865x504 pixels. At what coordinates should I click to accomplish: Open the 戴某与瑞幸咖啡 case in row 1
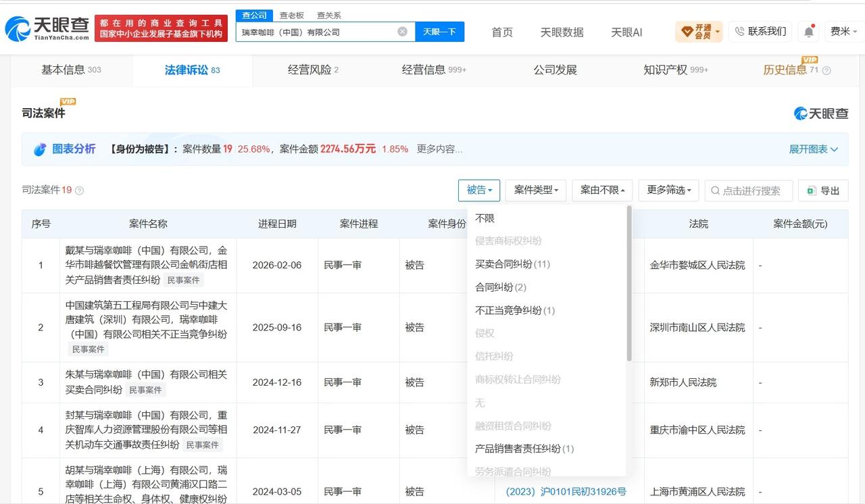[x=146, y=265]
